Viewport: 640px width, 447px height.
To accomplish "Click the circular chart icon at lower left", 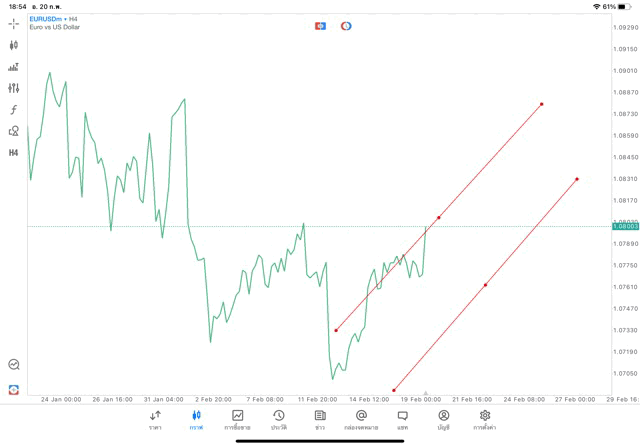I will click(x=14, y=365).
